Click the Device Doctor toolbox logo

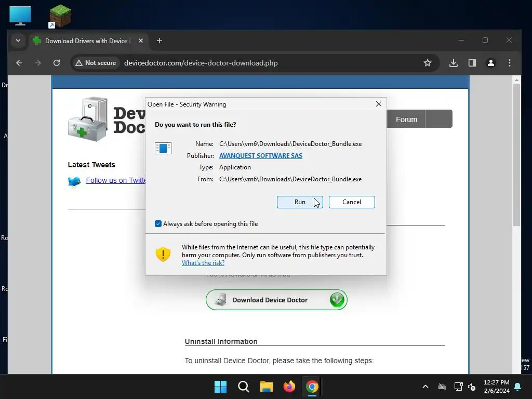(x=88, y=119)
